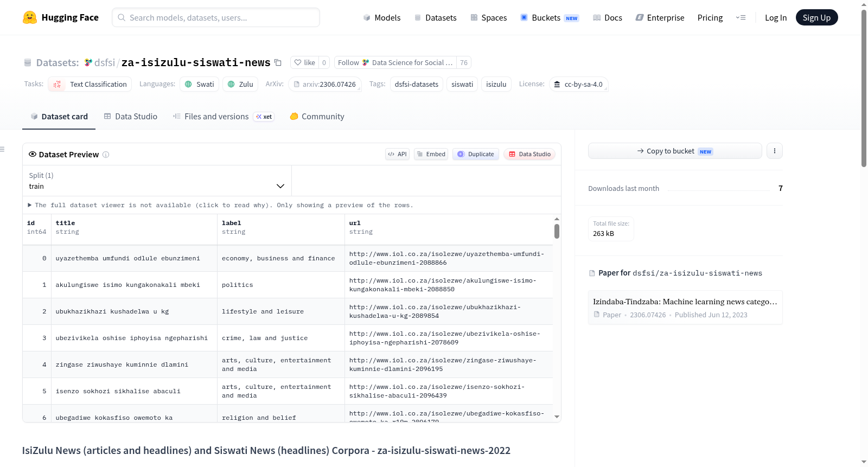Click the dsfsi organization avatar icon
Viewport: 868px width, 467px height.
[x=88, y=62]
